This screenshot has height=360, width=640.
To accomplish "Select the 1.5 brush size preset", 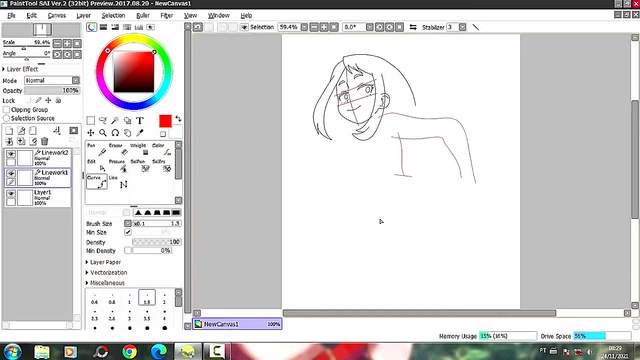I will [147, 298].
